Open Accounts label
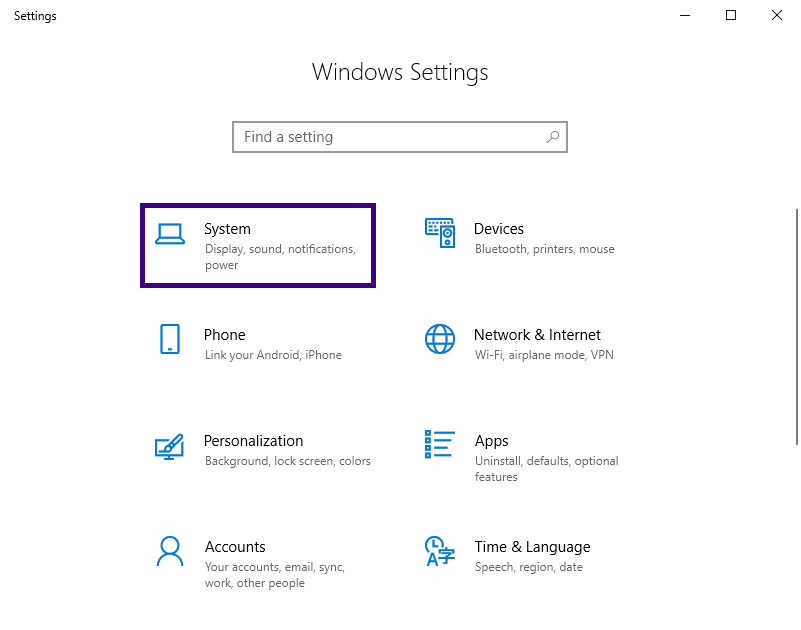Viewport: 801px width, 630px height. 235,547
